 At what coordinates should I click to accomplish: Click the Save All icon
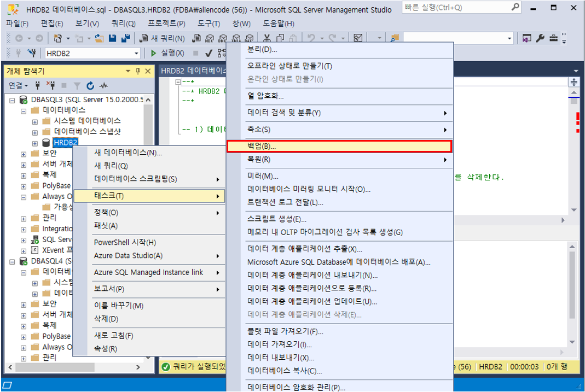[126, 38]
